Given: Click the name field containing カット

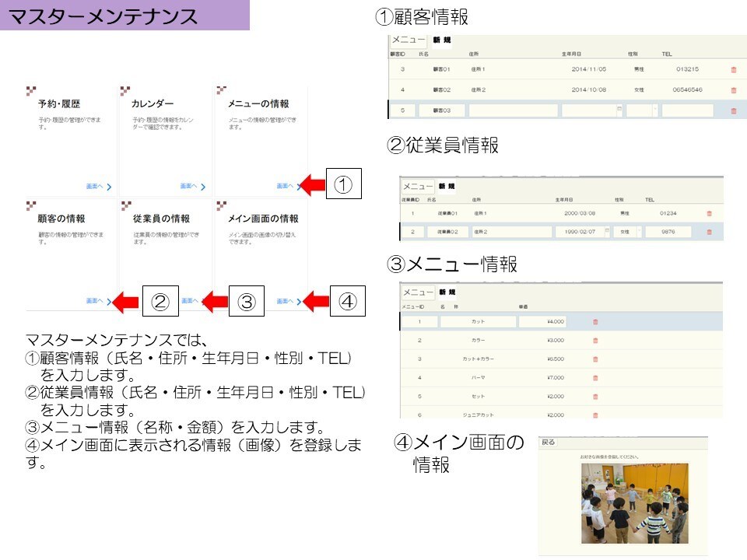Looking at the screenshot, I should 478,322.
